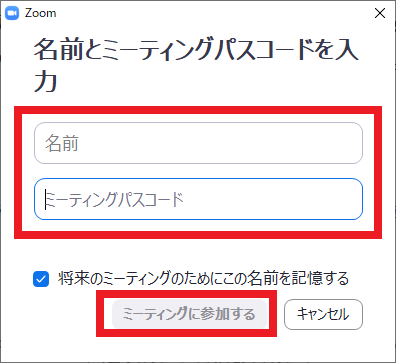The height and width of the screenshot is (363, 396).
Task: Click the blue-outlined passcode text box
Action: [198, 199]
